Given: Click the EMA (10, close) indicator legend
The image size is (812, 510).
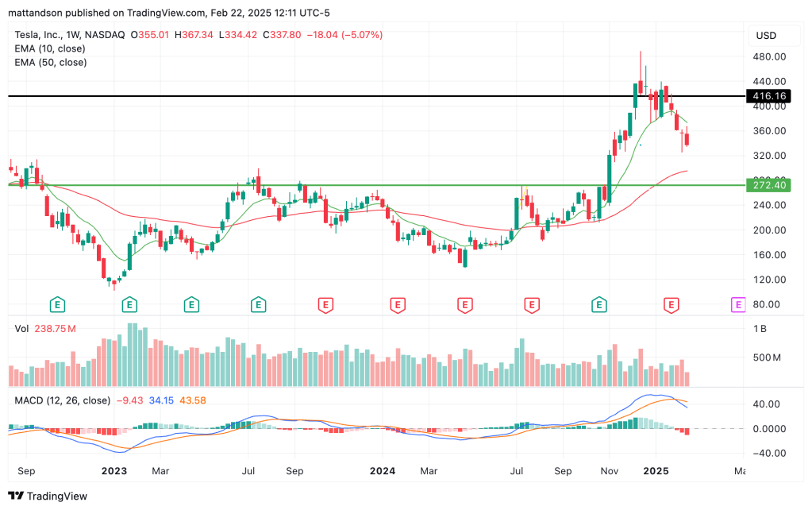Looking at the screenshot, I should coord(52,48).
